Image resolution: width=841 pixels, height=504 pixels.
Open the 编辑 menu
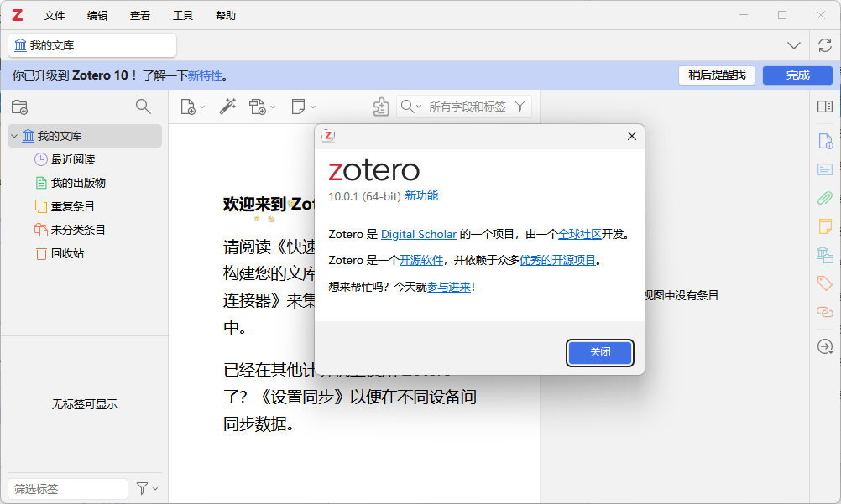click(97, 16)
